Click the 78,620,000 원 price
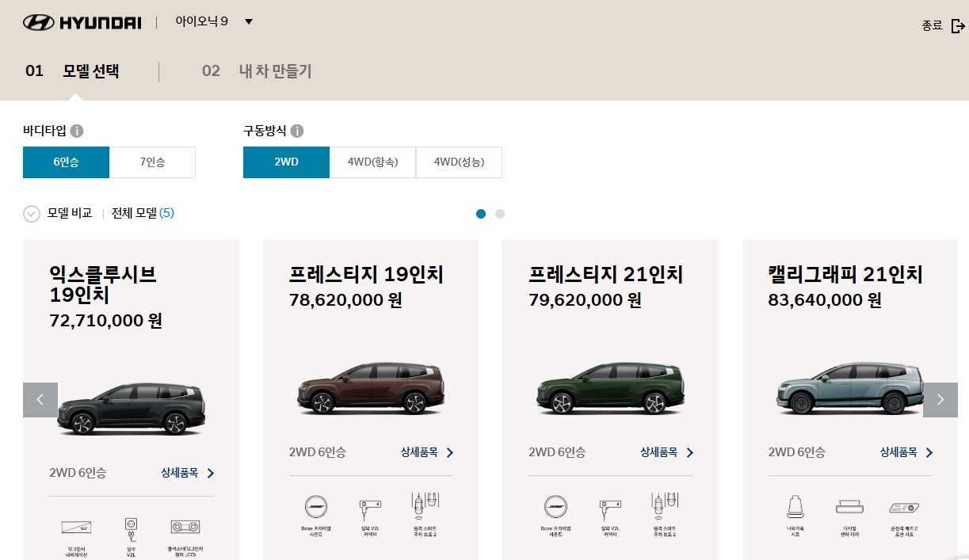Screen dimensions: 969x560 coord(345,300)
